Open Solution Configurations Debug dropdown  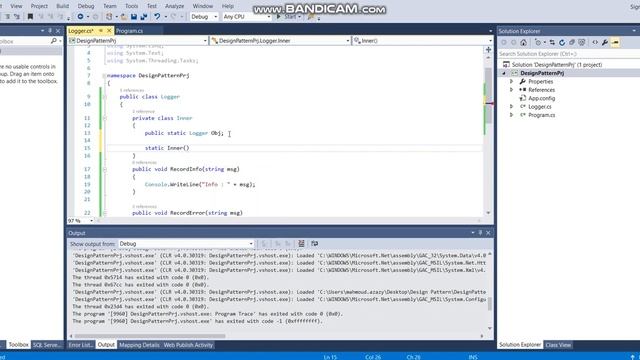(x=204, y=17)
